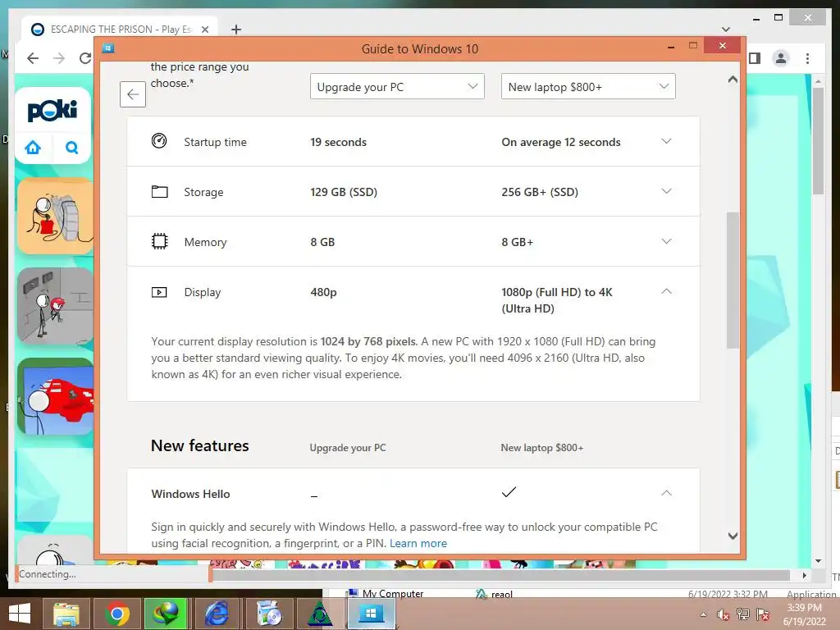Click the Learn more link
The height and width of the screenshot is (630, 840).
pos(418,543)
